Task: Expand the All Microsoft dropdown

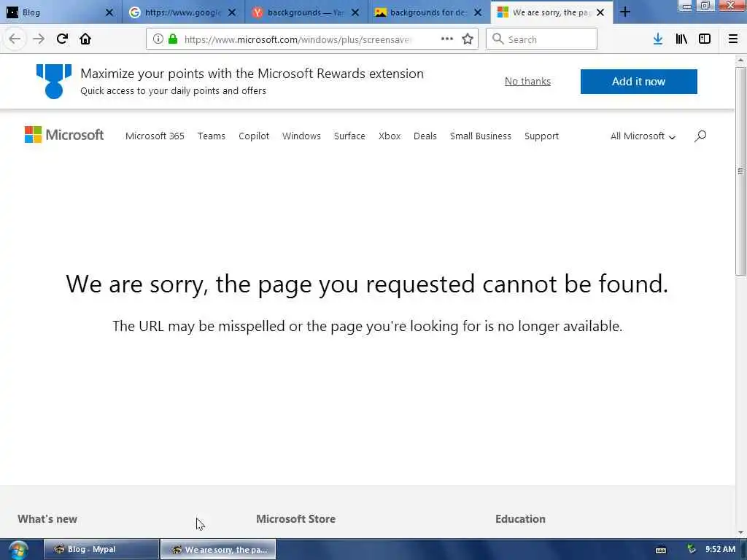Action: point(643,136)
